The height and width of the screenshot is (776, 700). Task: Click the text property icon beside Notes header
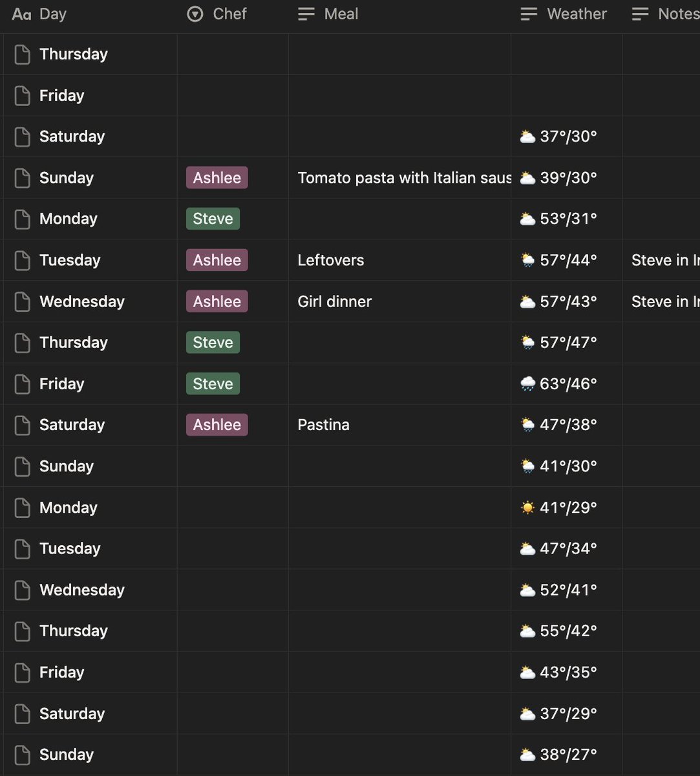coord(639,14)
